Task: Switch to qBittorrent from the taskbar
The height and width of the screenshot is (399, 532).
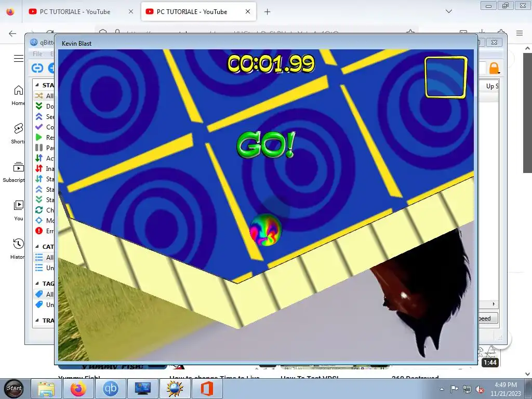Action: coord(111,389)
